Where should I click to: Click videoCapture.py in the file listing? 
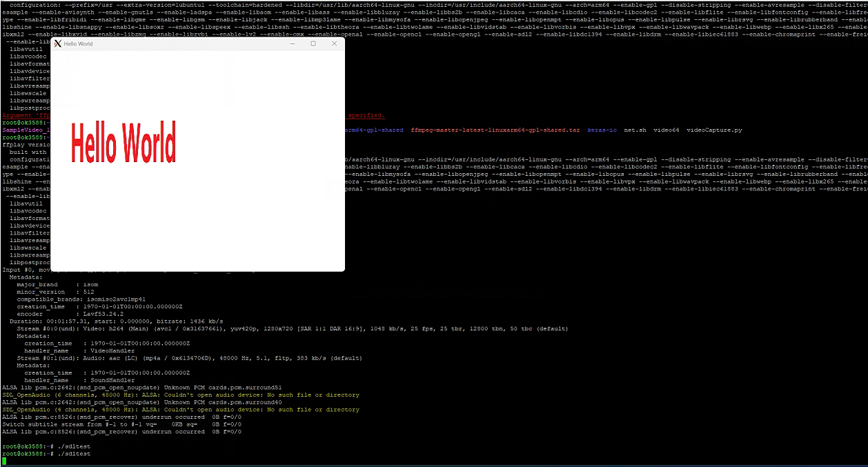[714, 130]
